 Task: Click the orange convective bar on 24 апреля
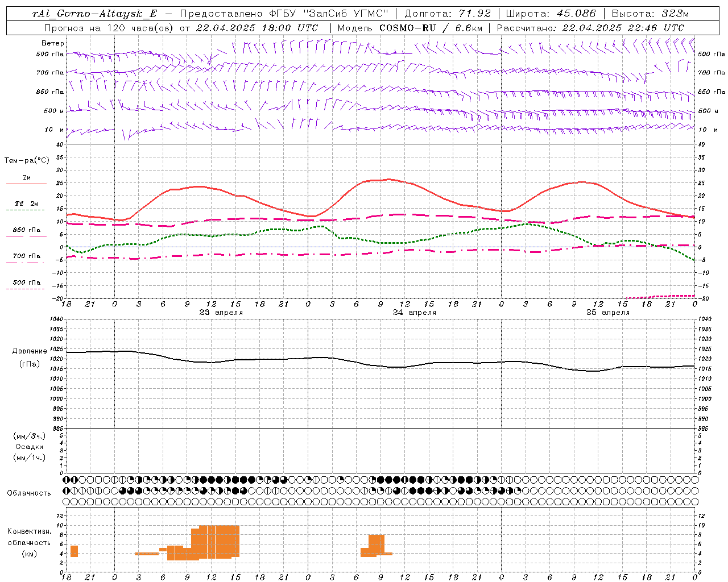377,544
